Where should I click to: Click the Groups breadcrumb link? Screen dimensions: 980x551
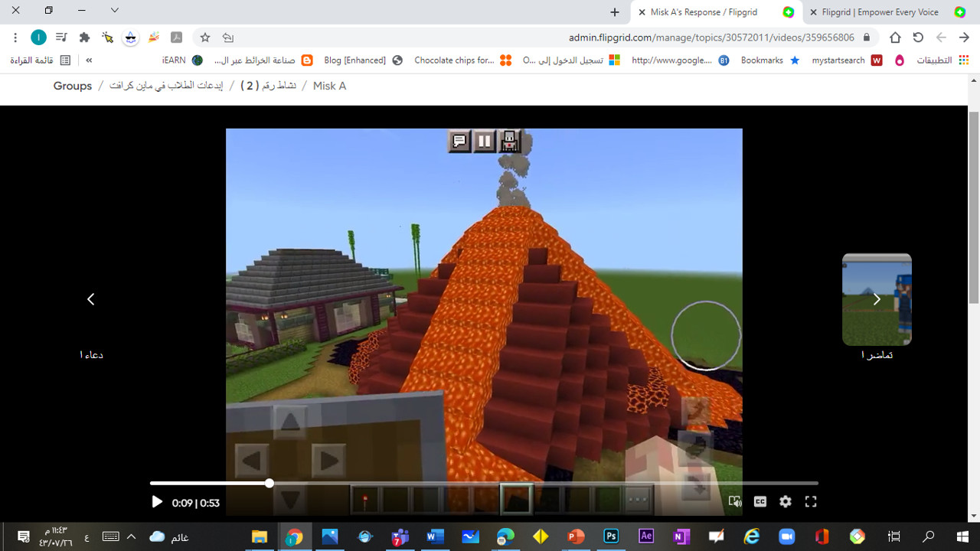point(73,86)
